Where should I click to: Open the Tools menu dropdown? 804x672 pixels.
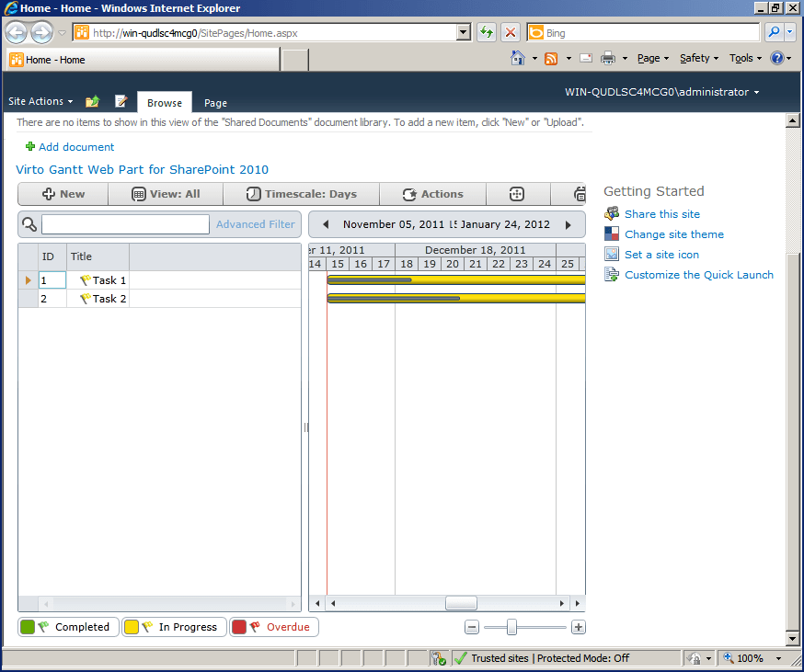(745, 58)
